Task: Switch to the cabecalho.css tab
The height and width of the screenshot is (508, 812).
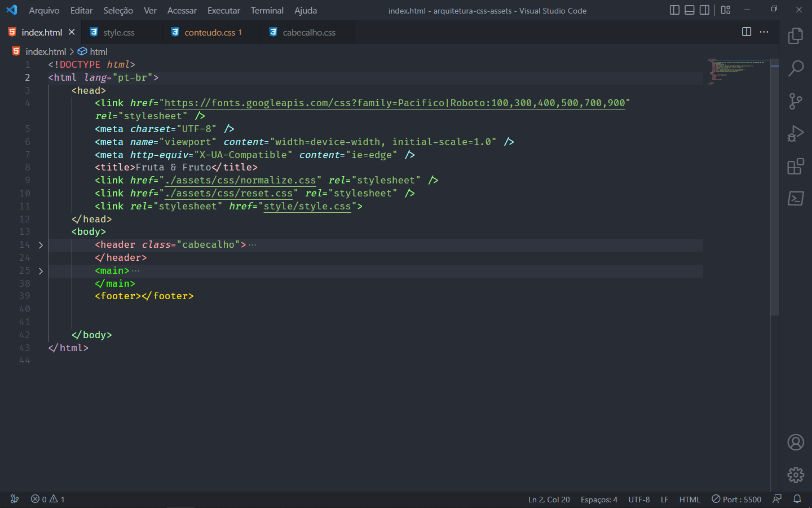Action: 309,32
